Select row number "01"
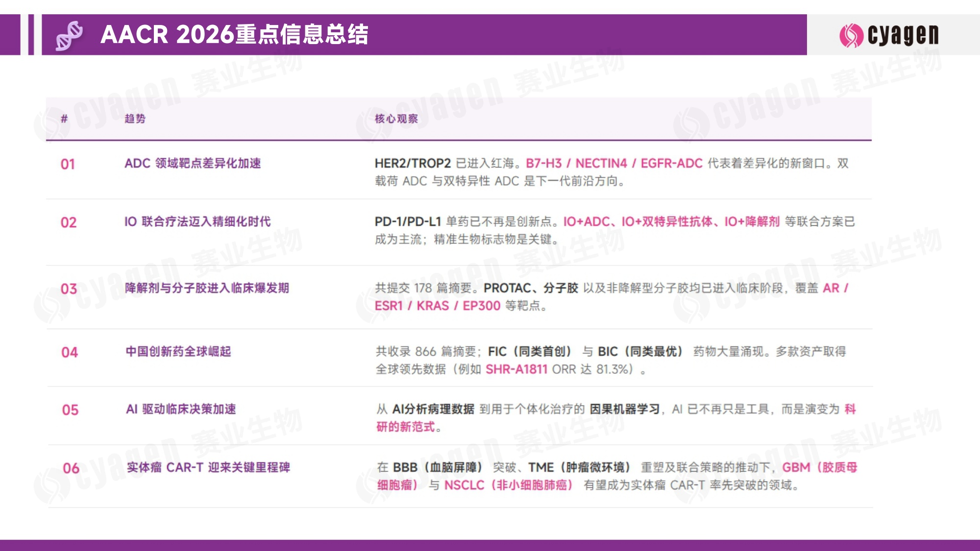This screenshot has width=980, height=551. pos(68,164)
